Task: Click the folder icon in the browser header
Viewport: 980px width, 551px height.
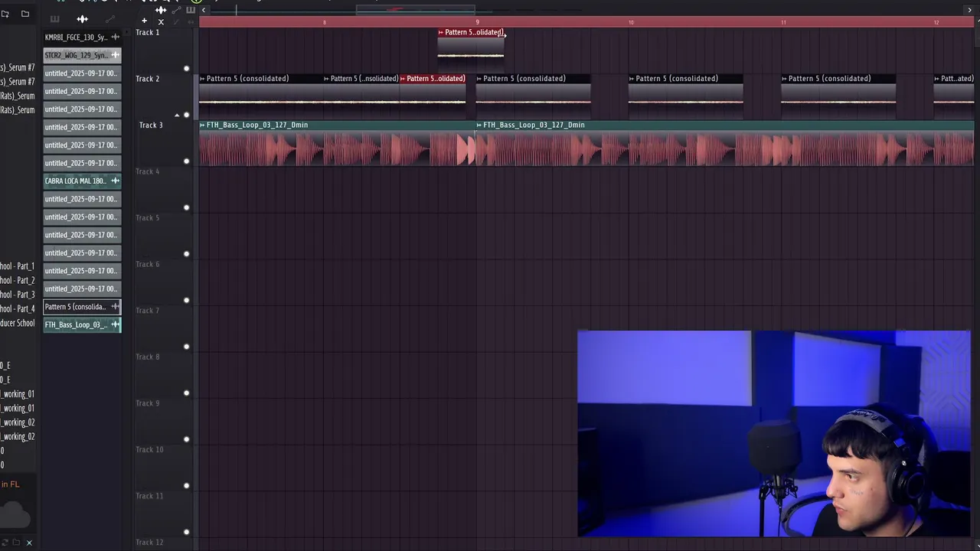Action: [x=25, y=14]
